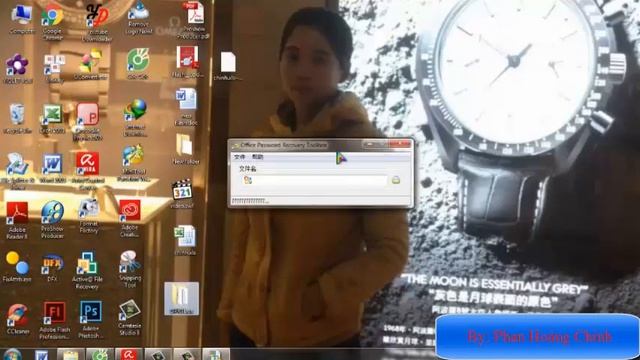
Task: Open the New folder on the desktop
Action: (x=185, y=149)
